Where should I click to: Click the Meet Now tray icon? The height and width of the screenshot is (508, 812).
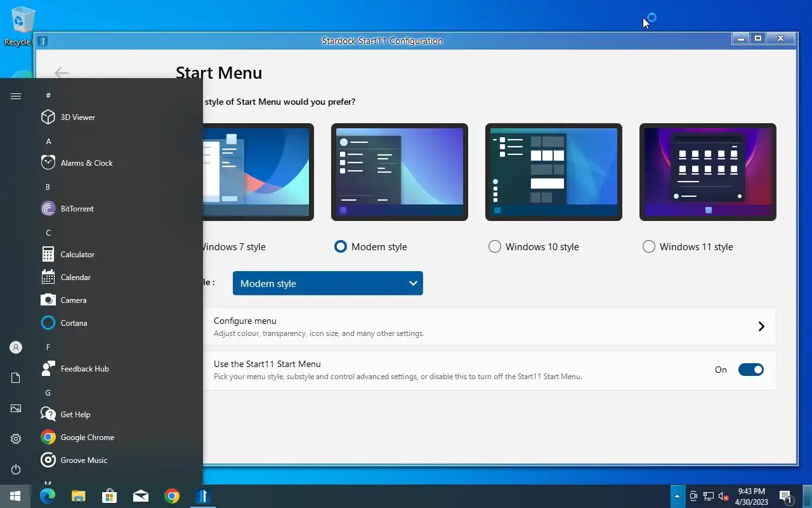point(693,496)
